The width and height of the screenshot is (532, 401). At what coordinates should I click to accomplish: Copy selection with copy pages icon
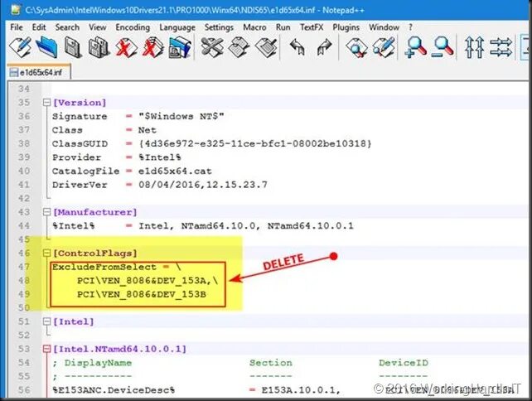click(239, 47)
